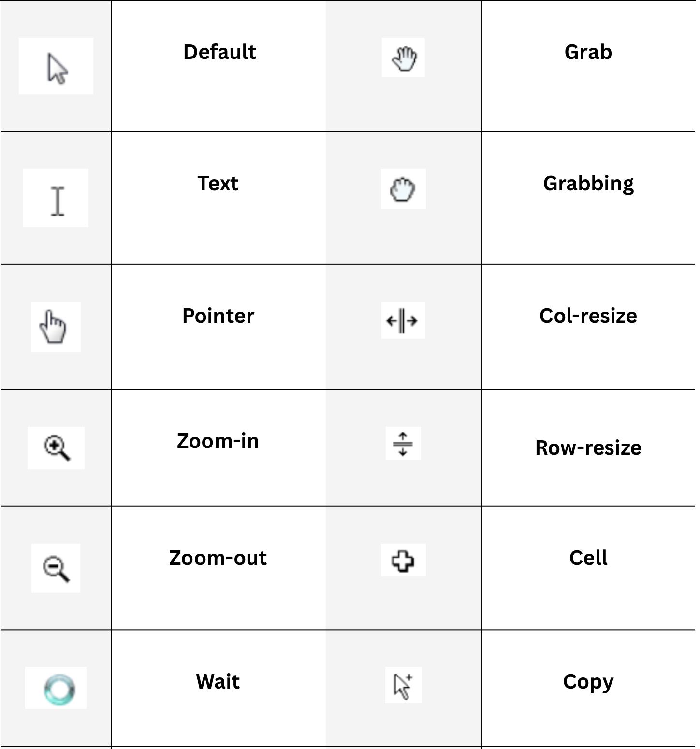Click the row-resize vertical arrows icon
Viewport: 700px width, 749px height.
coord(403,444)
